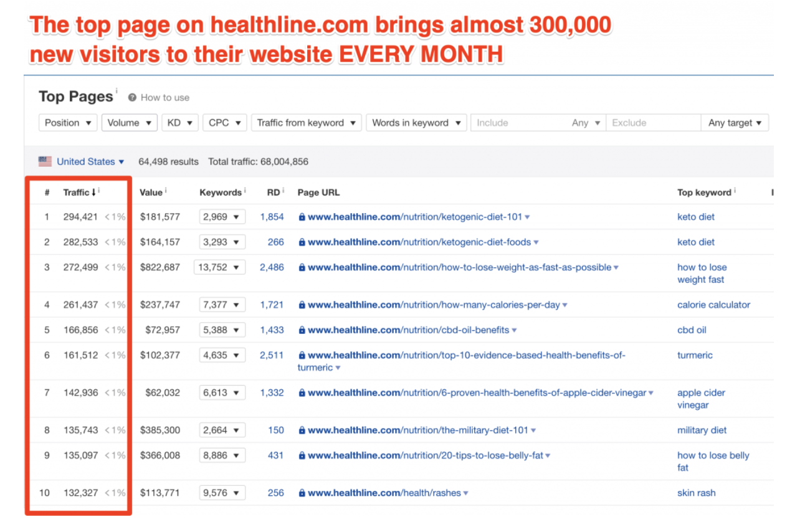Expand the 8,886 keywords dropdown
Screen dimensions: 810x532
pos(222,455)
